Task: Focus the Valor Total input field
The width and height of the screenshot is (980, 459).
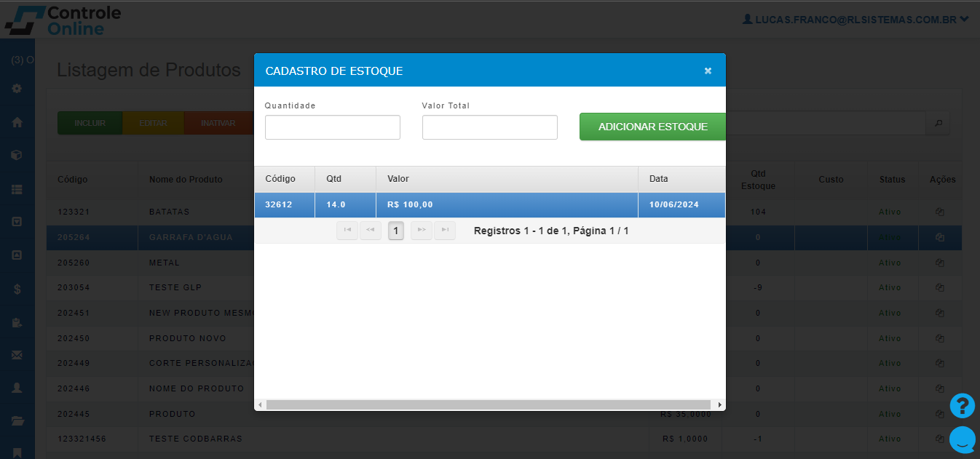Action: pos(489,127)
